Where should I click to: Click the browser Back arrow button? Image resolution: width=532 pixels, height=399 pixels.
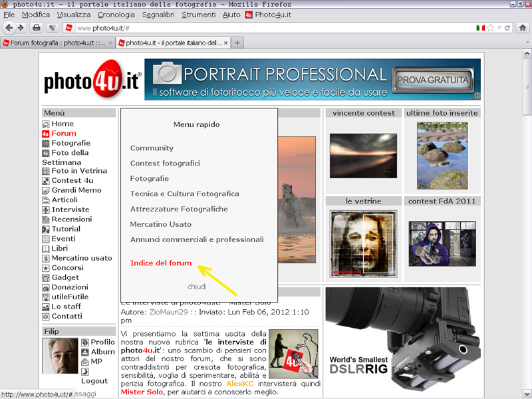[8, 28]
